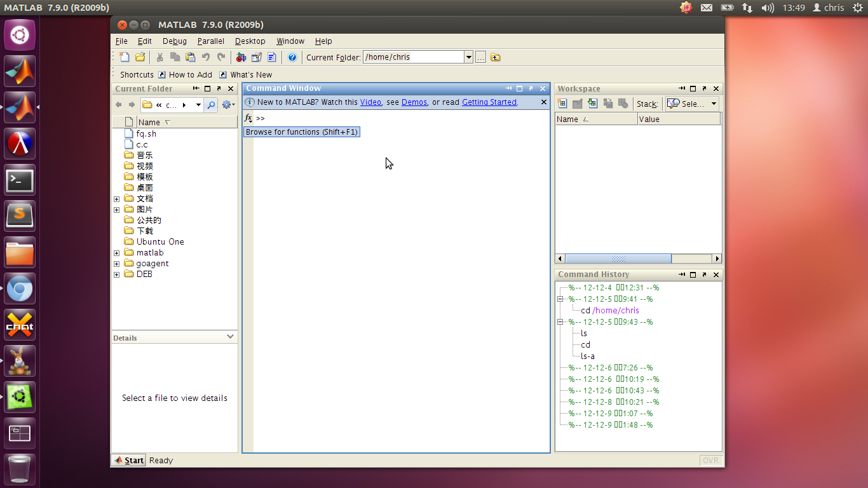Open the address bar history dropdown in Current Folder

(x=198, y=105)
